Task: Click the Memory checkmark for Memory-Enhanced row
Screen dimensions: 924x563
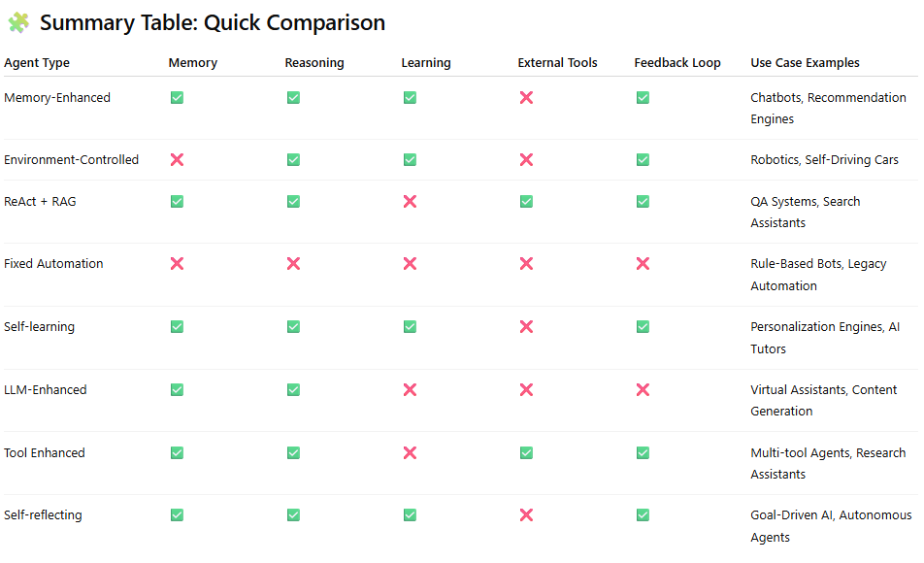Action: coord(177,98)
